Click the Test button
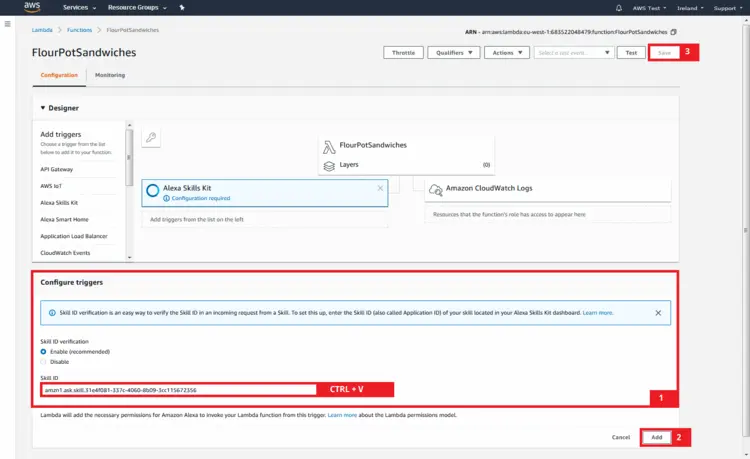The height and width of the screenshot is (459, 750). click(x=631, y=53)
